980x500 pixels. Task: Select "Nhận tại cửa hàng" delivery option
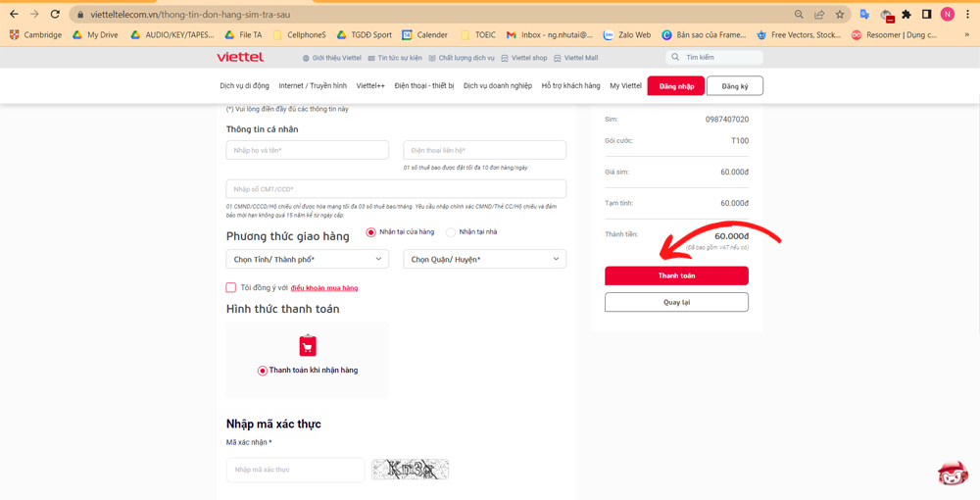[371, 232]
